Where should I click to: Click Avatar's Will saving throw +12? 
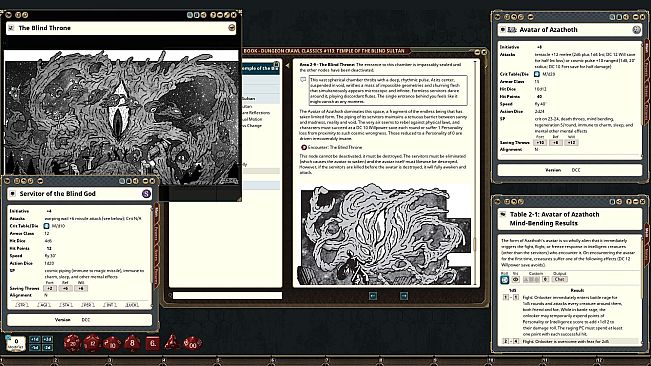[x=571, y=143]
